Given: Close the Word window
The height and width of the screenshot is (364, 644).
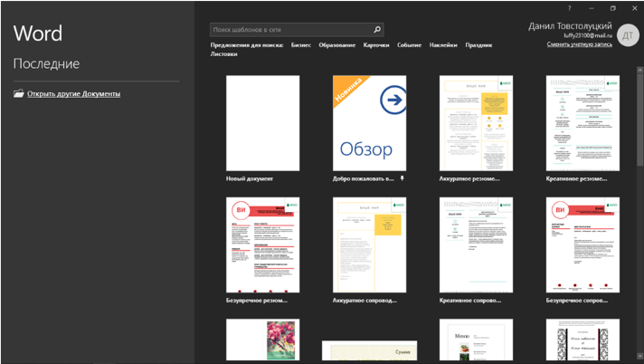Looking at the screenshot, I should (x=635, y=8).
